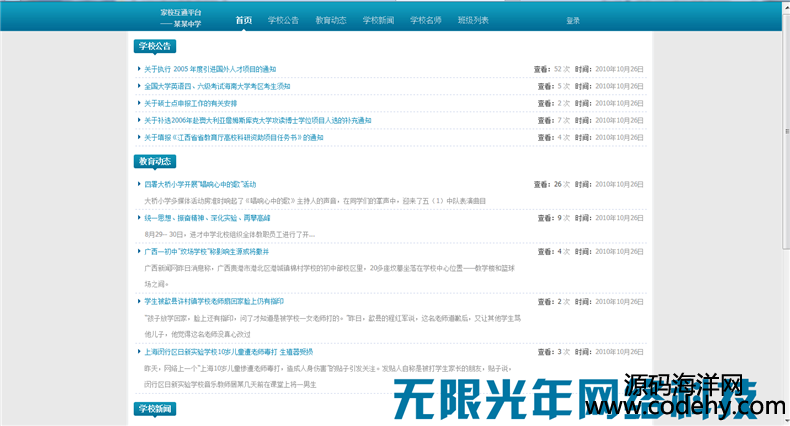
Task: Open article 四署大桥小学开展"唱响心中的歌"活动
Action: (x=200, y=184)
